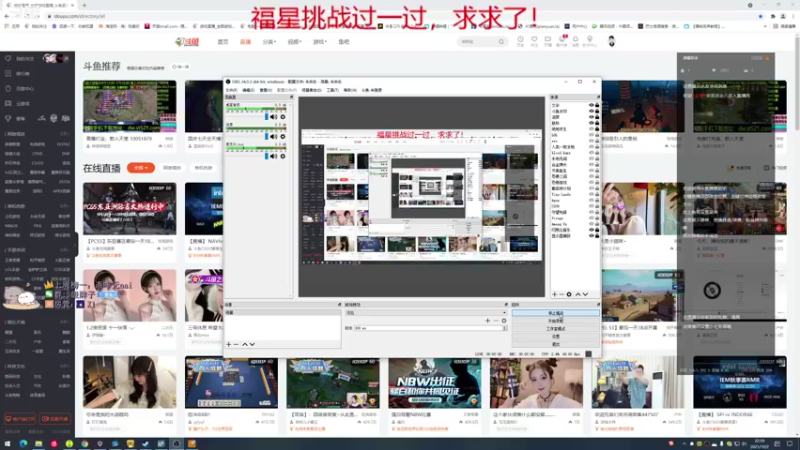Viewport: 800px width, 450px height.
Task: Open OBS 工具(T) menu
Action: point(333,90)
